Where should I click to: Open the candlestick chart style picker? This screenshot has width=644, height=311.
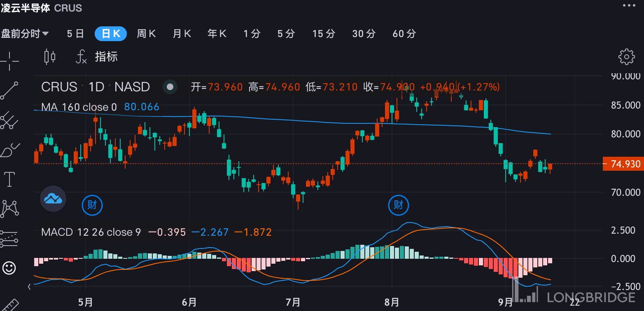50,56
